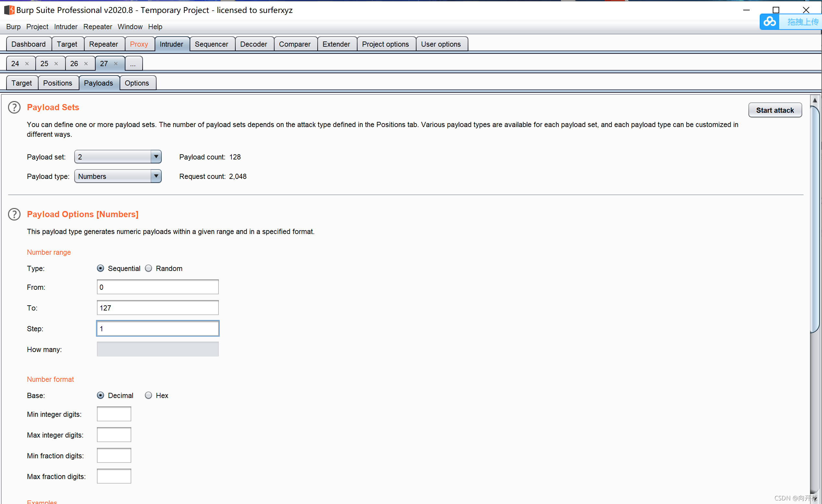The height and width of the screenshot is (504, 822).
Task: Edit the To field value
Action: [157, 308]
